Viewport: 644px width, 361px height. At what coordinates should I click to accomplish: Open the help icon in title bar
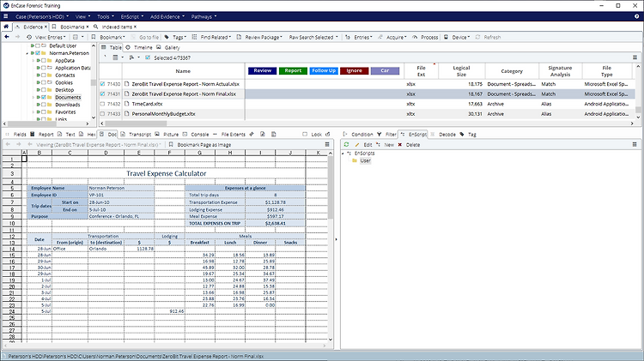tap(636, 16)
